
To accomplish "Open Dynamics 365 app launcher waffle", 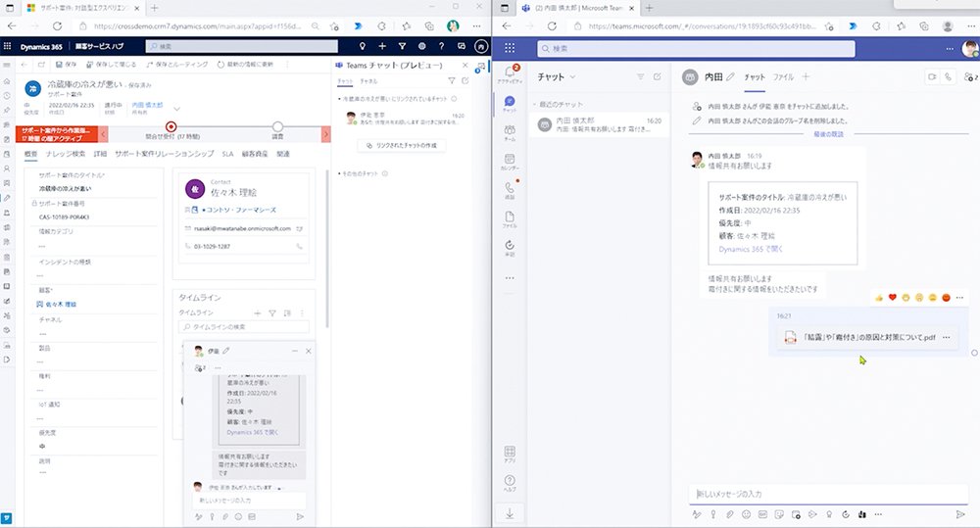I will tap(8, 46).
